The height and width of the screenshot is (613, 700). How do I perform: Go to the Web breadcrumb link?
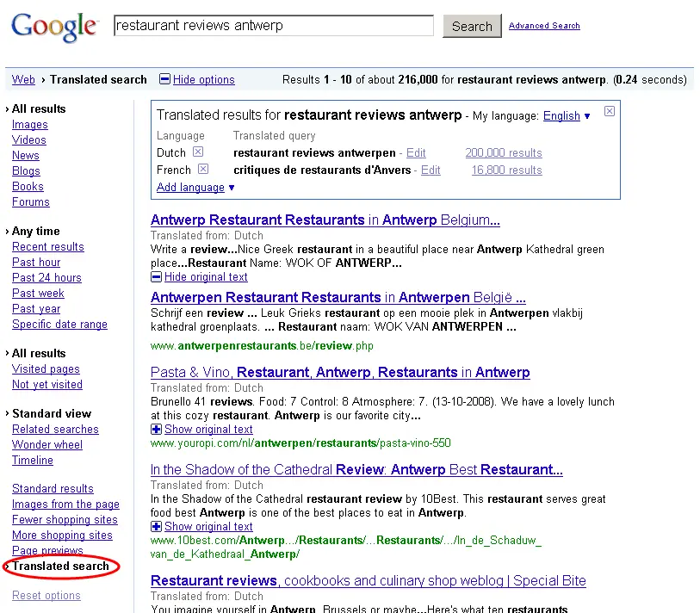[x=23, y=79]
